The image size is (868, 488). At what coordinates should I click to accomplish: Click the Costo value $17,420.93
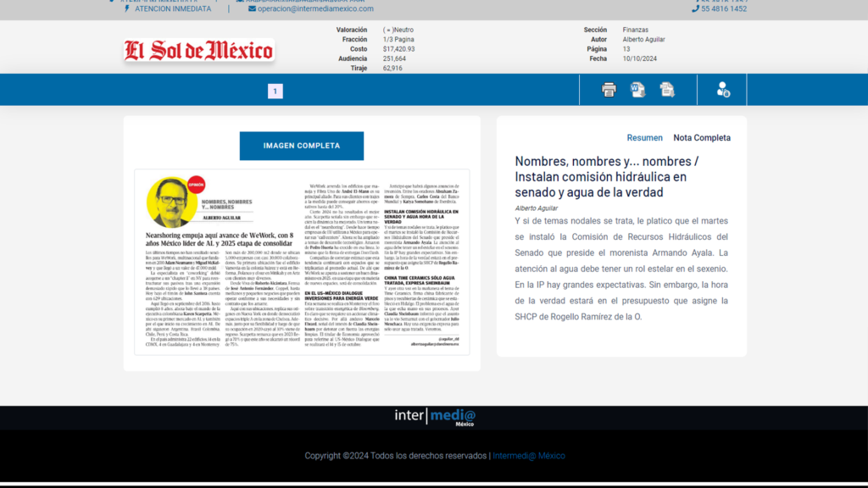click(x=398, y=49)
